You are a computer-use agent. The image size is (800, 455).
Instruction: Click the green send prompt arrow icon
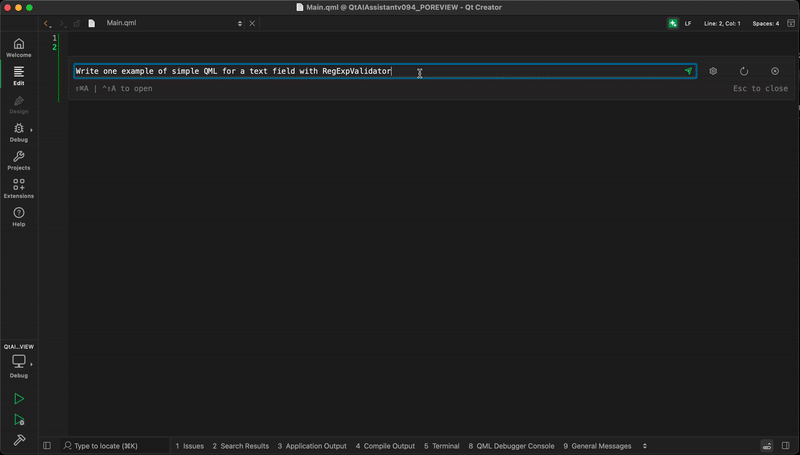click(688, 72)
